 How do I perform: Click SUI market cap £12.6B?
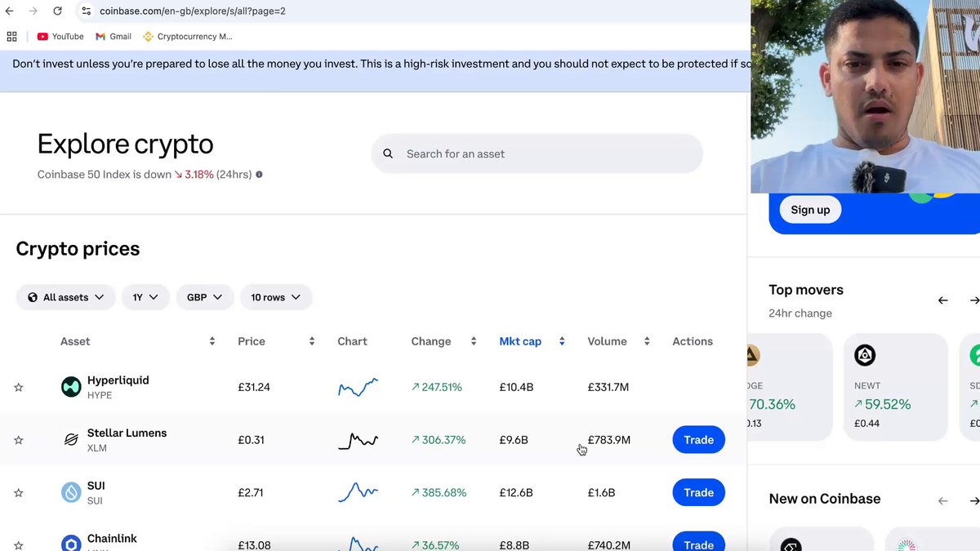tap(516, 493)
